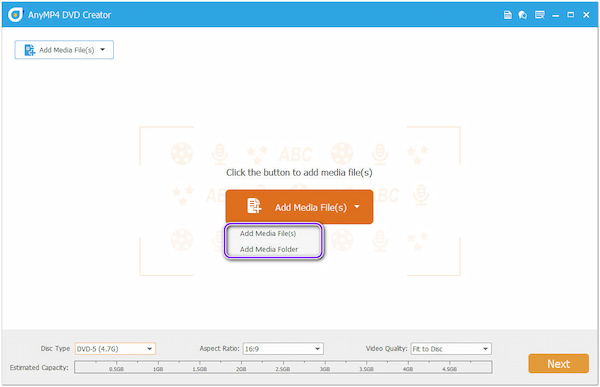Open the Disc Type DVD-5 (4.7G) dropdown
Image resolution: width=600 pixels, height=387 pixels.
[115, 349]
